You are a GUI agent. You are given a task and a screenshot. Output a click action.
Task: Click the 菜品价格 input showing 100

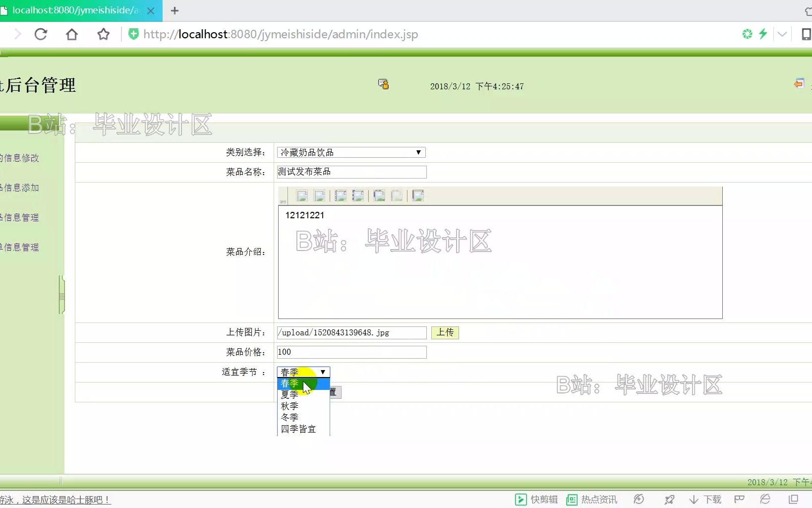[351, 352]
